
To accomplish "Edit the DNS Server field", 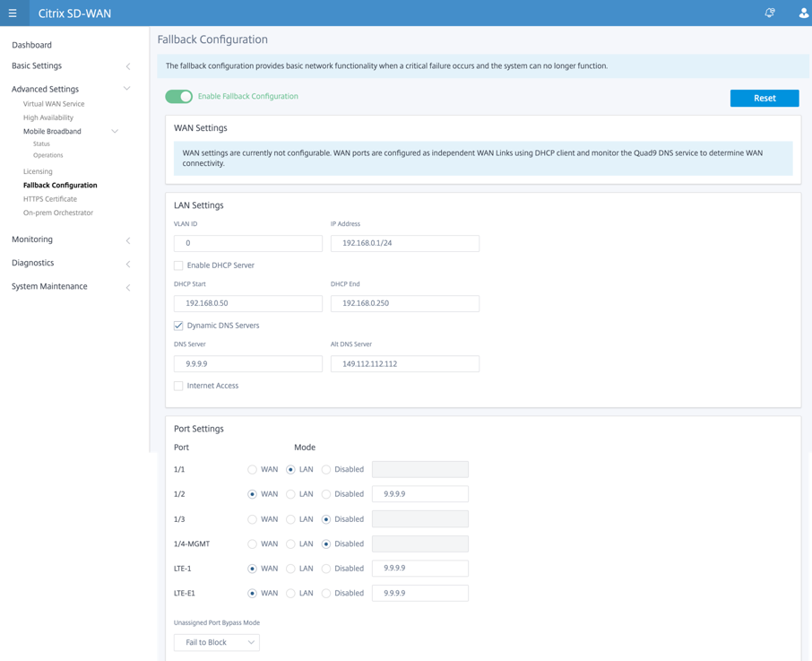I will 248,363.
